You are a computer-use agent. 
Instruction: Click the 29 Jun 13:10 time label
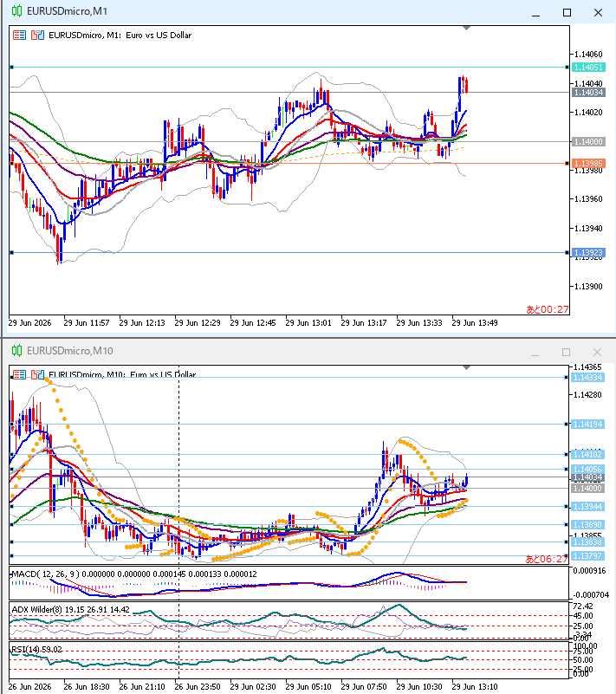click(x=475, y=687)
